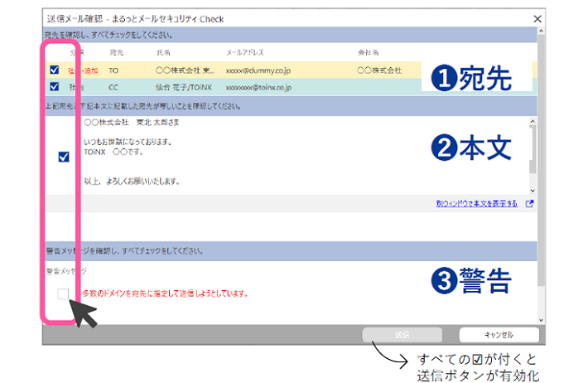Image resolution: width=588 pixels, height=383 pixels.
Task: Click the external window icon beside the link
Action: point(530,203)
